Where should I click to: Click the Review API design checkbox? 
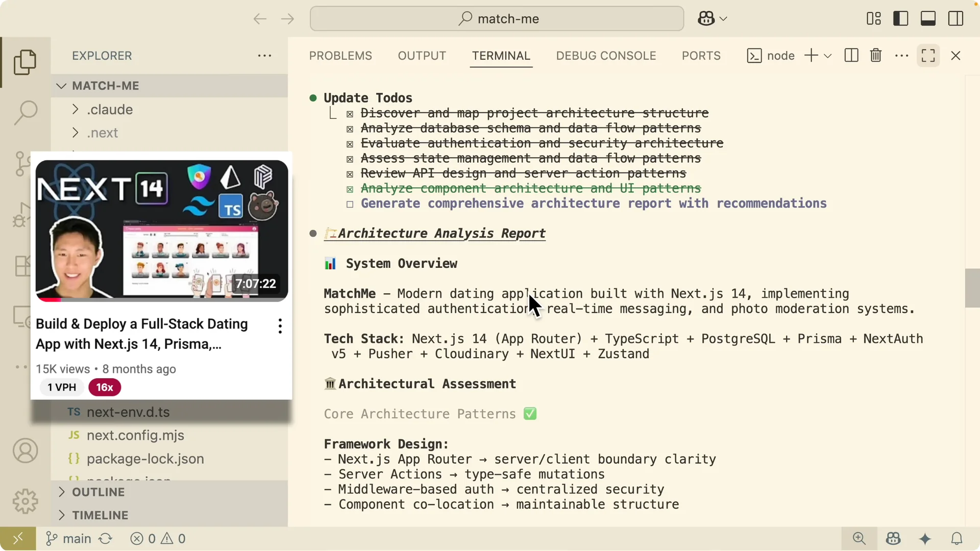click(350, 174)
